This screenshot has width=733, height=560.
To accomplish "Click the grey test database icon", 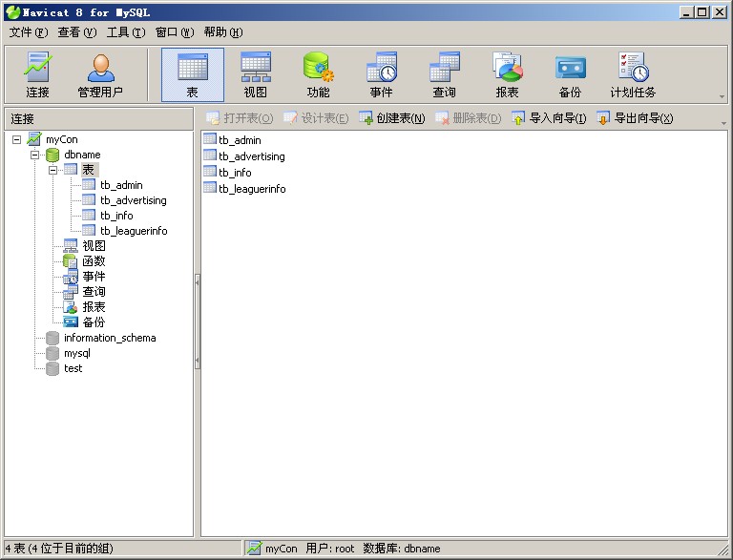I will point(52,368).
